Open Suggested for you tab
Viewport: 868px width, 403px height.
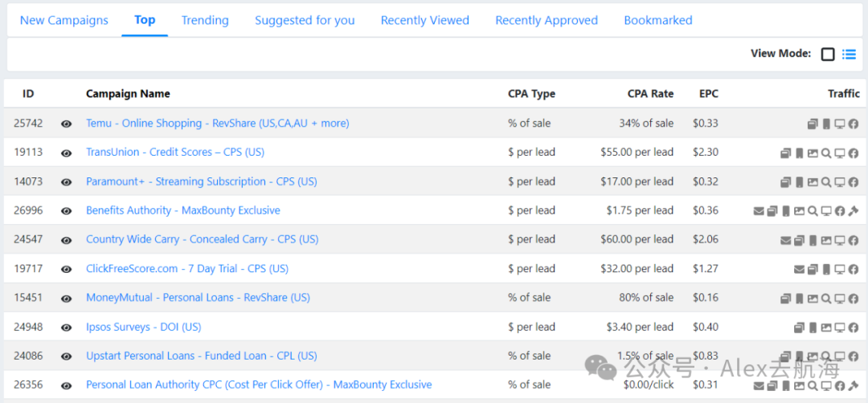305,20
